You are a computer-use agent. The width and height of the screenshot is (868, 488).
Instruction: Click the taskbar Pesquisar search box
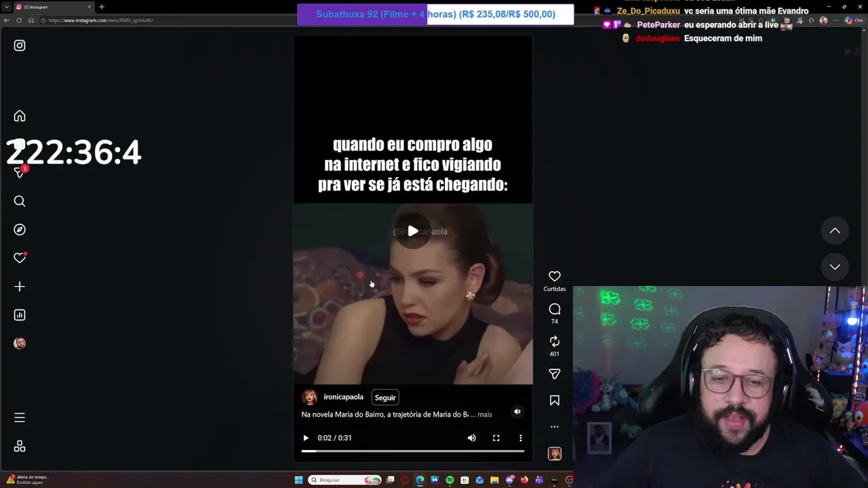tap(344, 480)
